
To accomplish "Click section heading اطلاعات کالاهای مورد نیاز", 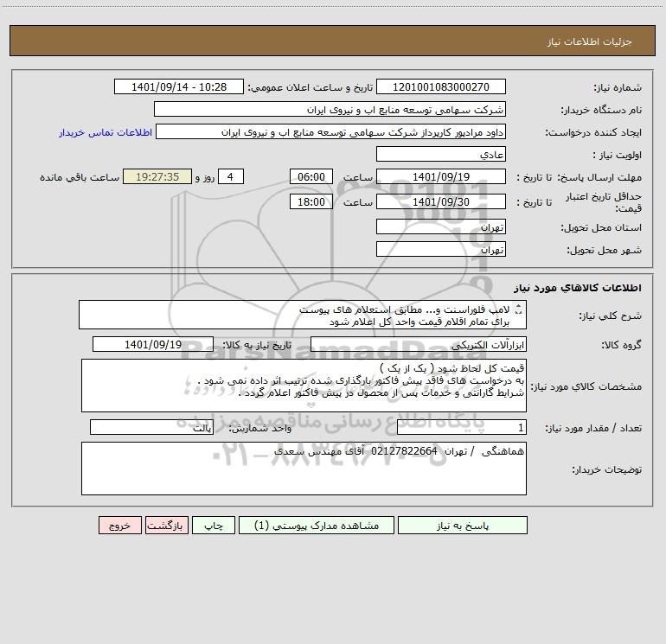I will (x=578, y=288).
